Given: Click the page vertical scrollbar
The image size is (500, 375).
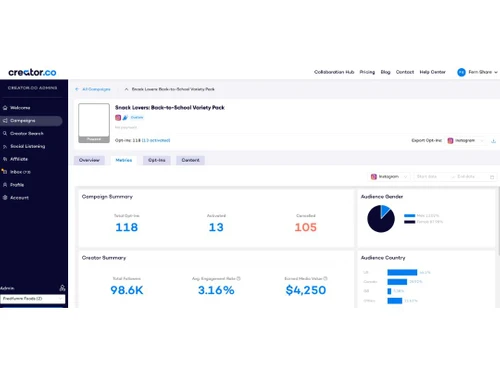Looking at the screenshot, I should (499, 221).
